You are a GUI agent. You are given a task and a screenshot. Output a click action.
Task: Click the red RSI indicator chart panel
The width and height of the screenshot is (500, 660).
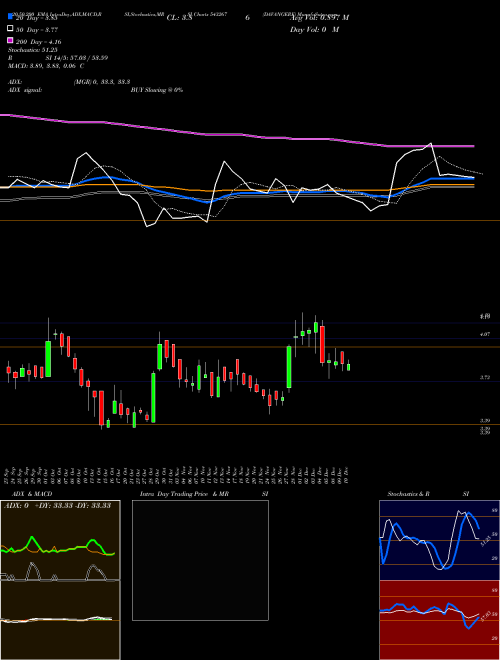pos(439,620)
